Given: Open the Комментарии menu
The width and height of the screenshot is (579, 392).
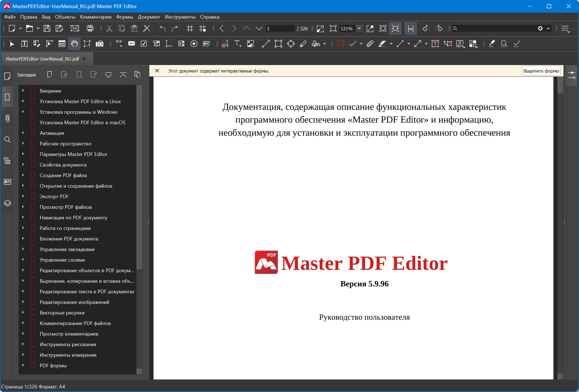Looking at the screenshot, I should click(x=96, y=17).
